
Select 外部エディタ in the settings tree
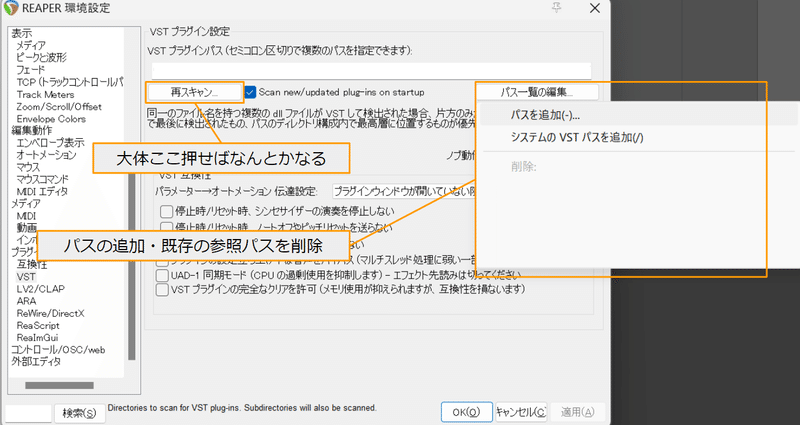[36, 362]
